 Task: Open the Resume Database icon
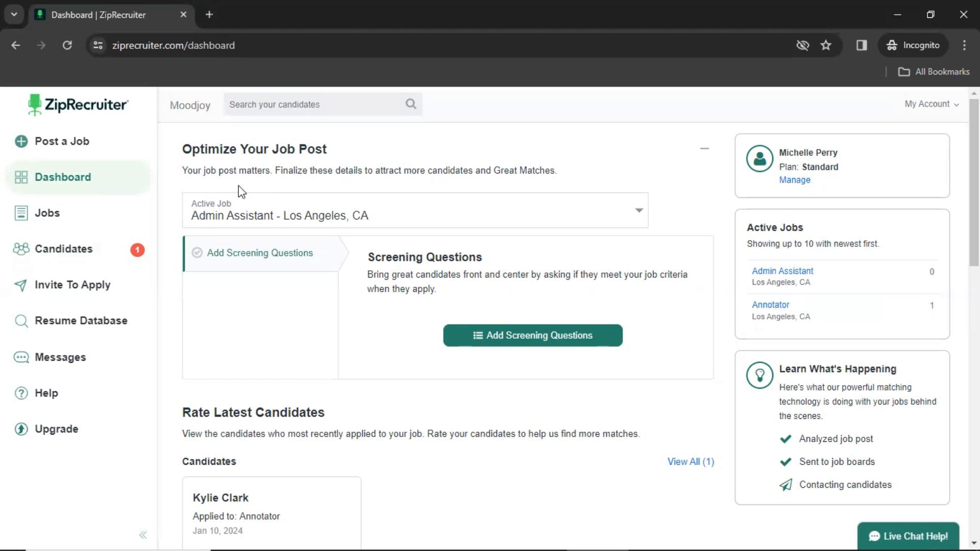click(21, 320)
